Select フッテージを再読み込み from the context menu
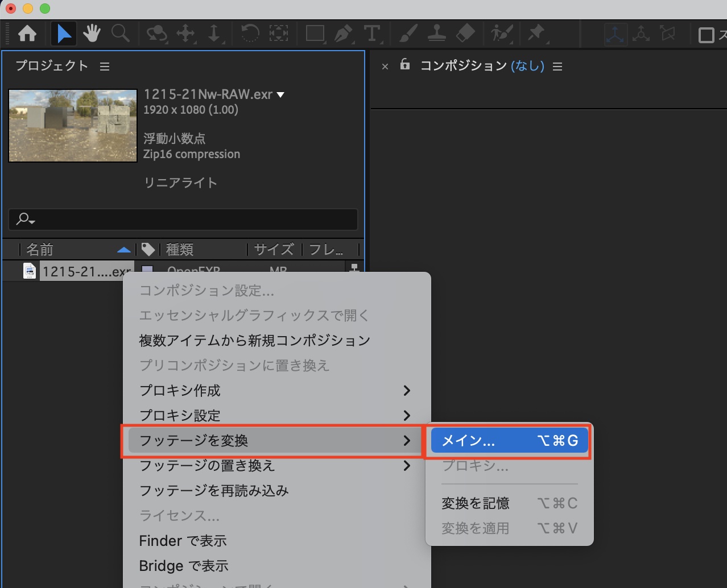The width and height of the screenshot is (727, 588). [214, 491]
